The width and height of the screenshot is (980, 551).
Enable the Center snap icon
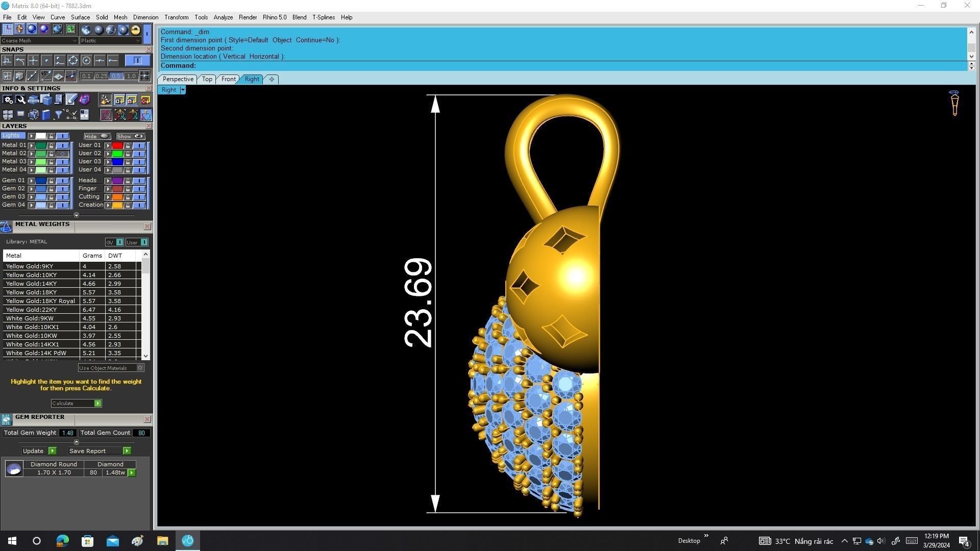point(86,60)
